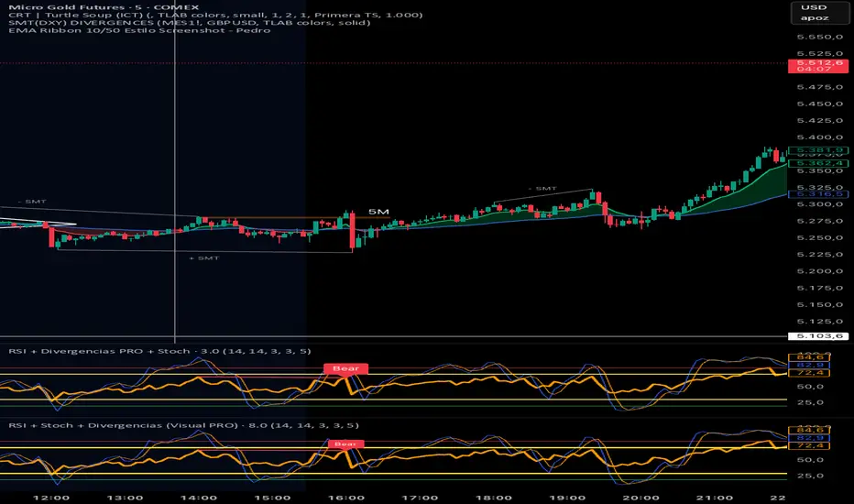Open the USD currency selector
Image resolution: width=854 pixels, height=504 pixels.
click(x=815, y=7)
